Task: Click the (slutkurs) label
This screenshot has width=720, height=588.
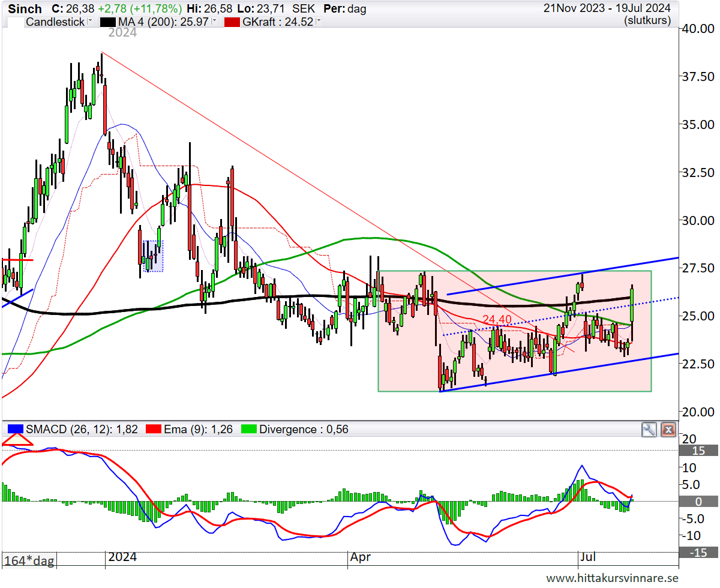Action: coord(647,20)
